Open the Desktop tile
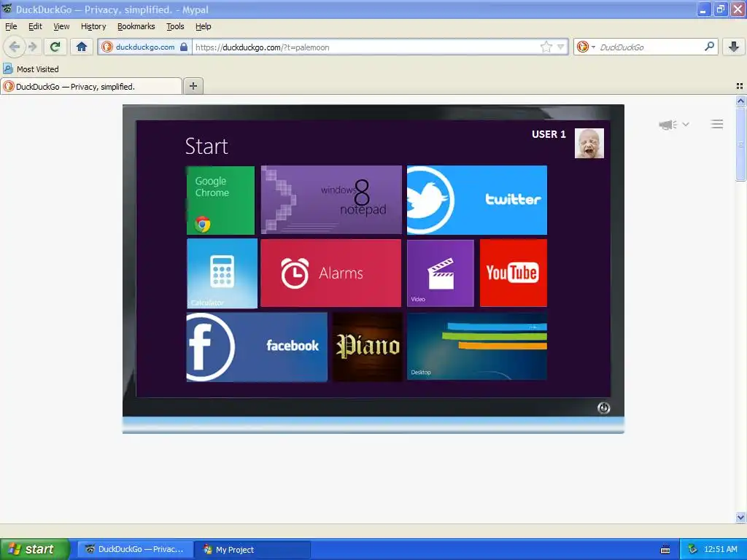The width and height of the screenshot is (747, 560). [477, 346]
